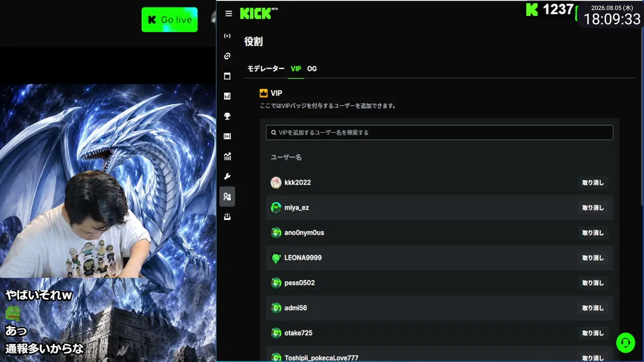This screenshot has height=362, width=644.
Task: Click the username kkk2022
Action: tap(298, 183)
